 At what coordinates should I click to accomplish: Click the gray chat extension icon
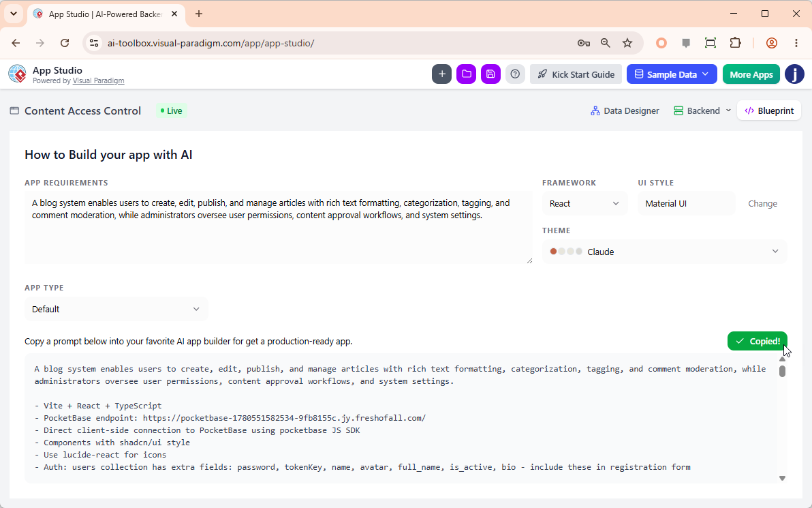(686, 43)
